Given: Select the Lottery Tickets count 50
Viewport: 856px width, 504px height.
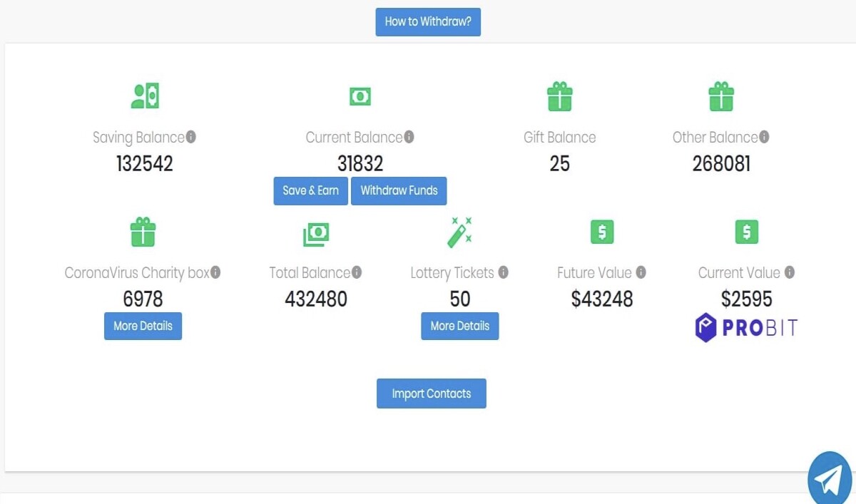Looking at the screenshot, I should tap(460, 299).
